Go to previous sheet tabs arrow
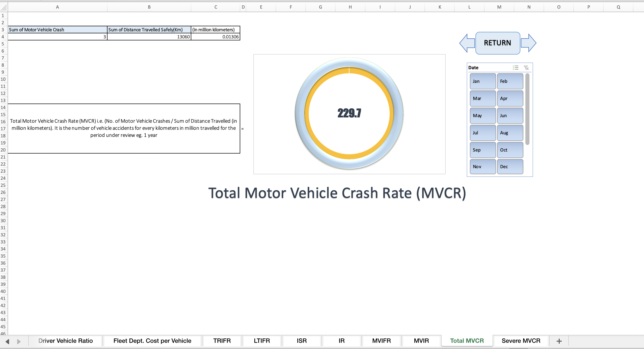Image resolution: width=644 pixels, height=349 pixels. (x=7, y=341)
